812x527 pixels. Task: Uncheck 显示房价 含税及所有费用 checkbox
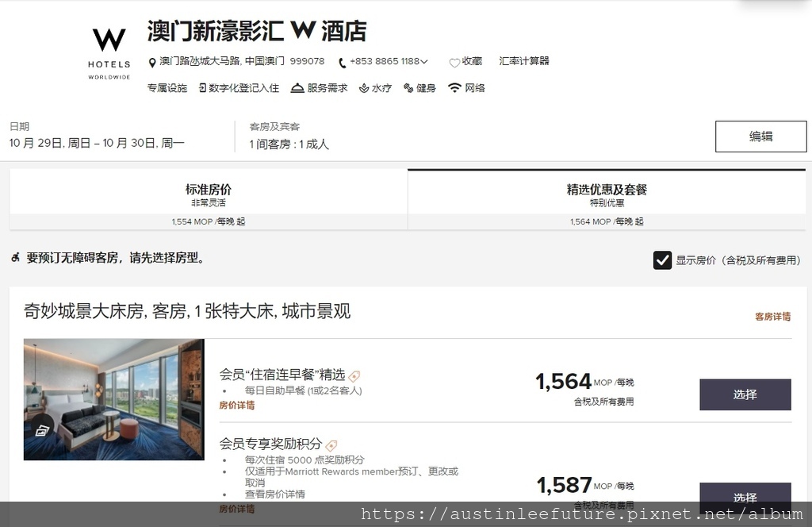click(662, 260)
